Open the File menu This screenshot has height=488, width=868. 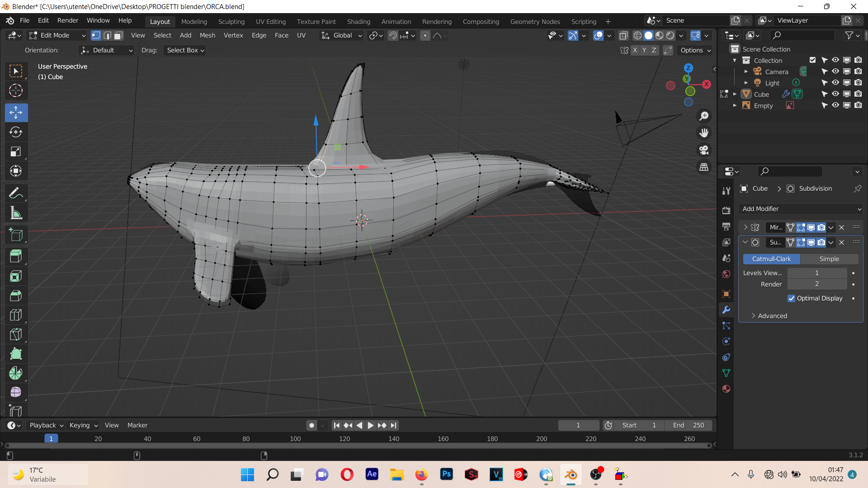(x=24, y=21)
